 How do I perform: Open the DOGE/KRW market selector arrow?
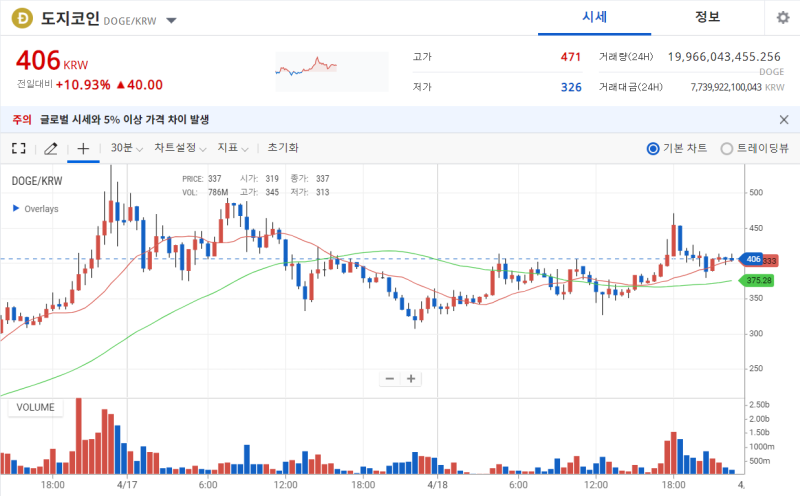pyautogui.click(x=171, y=21)
